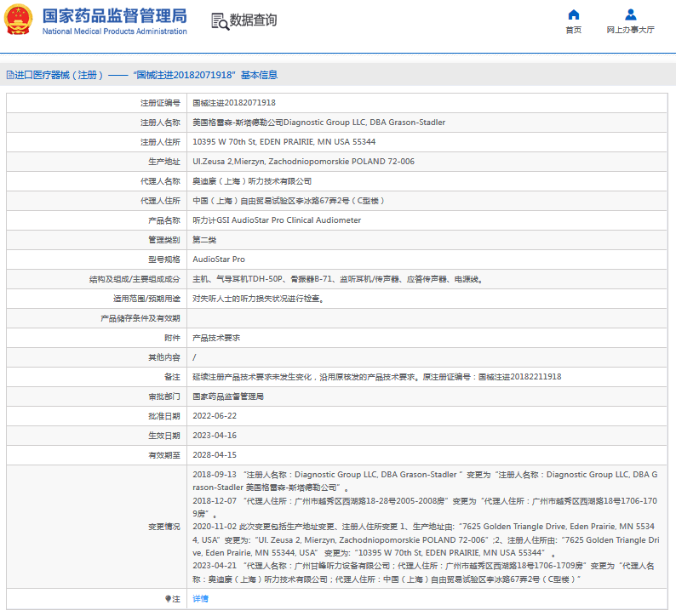Click the 产品名称 row label
This screenshot has width=676, height=616.
pyautogui.click(x=164, y=220)
